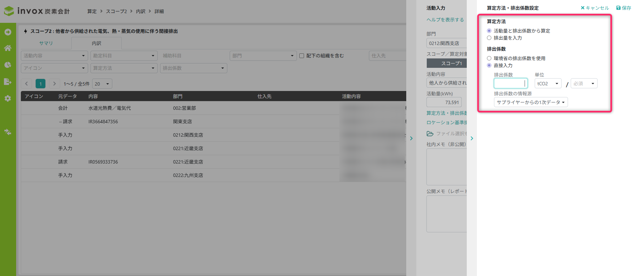
Task: Click the 活動量 field showing 73,591
Action: [444, 102]
